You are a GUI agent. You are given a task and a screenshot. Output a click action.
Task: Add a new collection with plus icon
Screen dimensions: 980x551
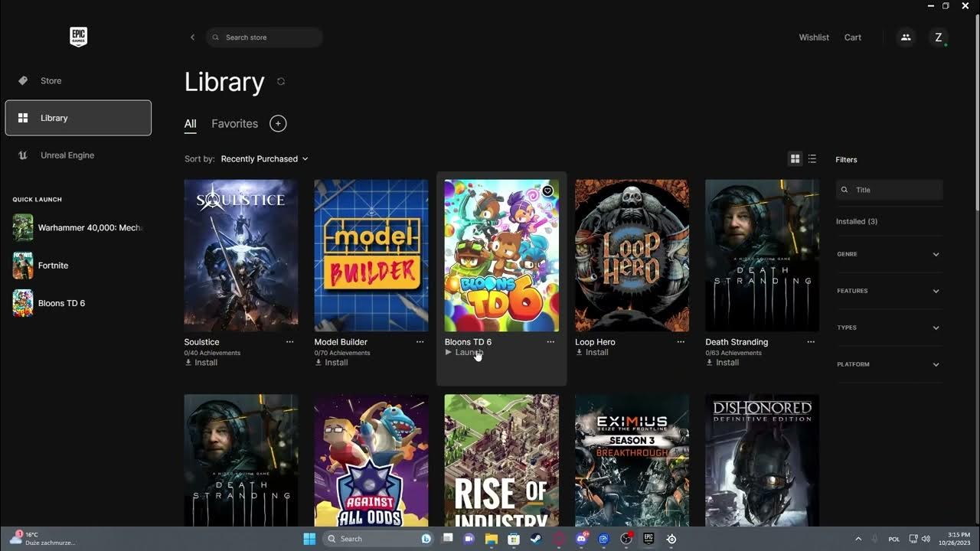tap(278, 123)
